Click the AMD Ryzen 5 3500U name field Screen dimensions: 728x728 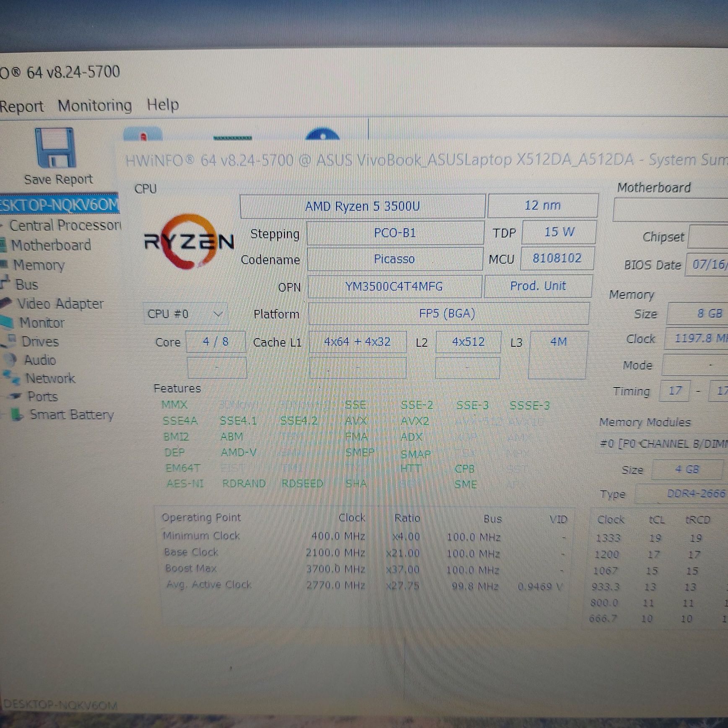362,206
